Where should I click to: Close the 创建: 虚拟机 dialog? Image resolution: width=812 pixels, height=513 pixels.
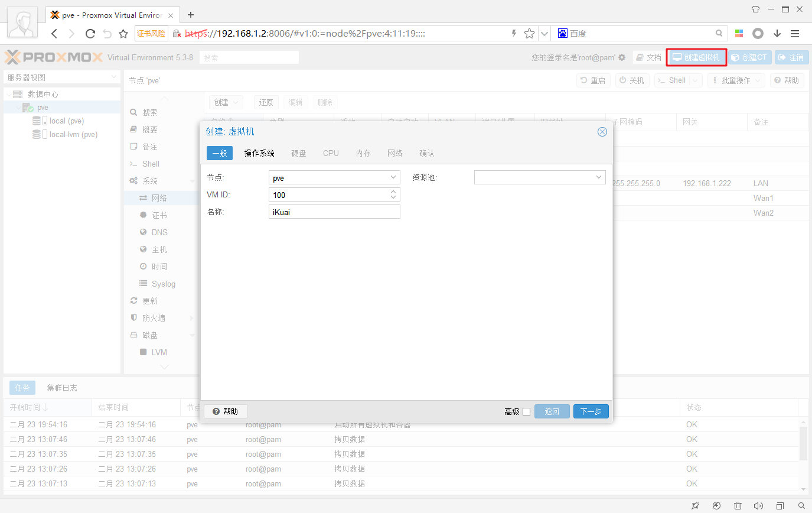pos(602,132)
